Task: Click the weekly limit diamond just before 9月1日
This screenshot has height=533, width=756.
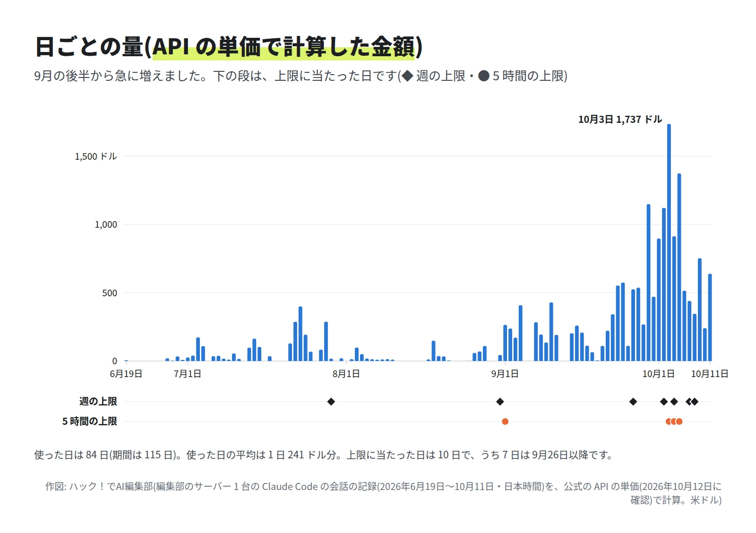Action: tap(500, 402)
